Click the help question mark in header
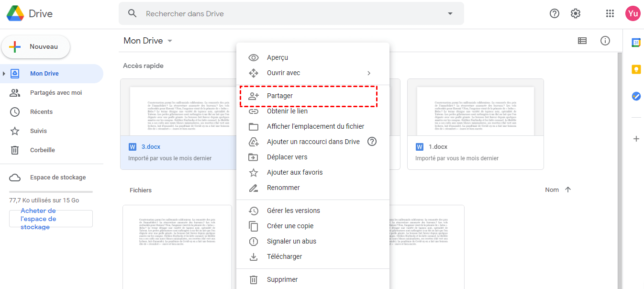The width and height of the screenshot is (644, 289). point(554,13)
